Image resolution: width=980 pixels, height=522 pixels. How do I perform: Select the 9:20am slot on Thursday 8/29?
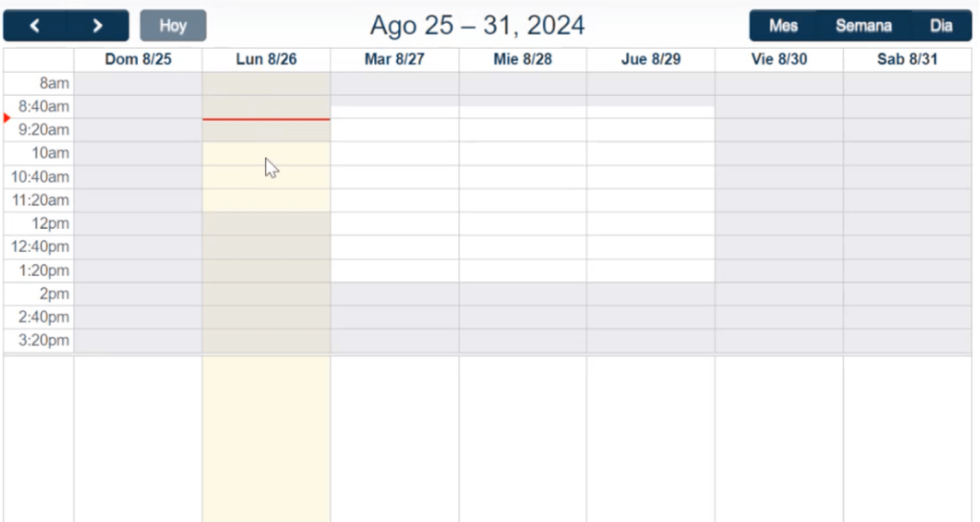point(651,129)
